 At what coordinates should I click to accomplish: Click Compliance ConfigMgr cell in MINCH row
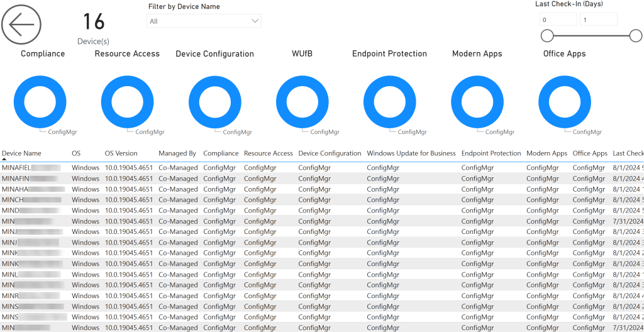[219, 200]
